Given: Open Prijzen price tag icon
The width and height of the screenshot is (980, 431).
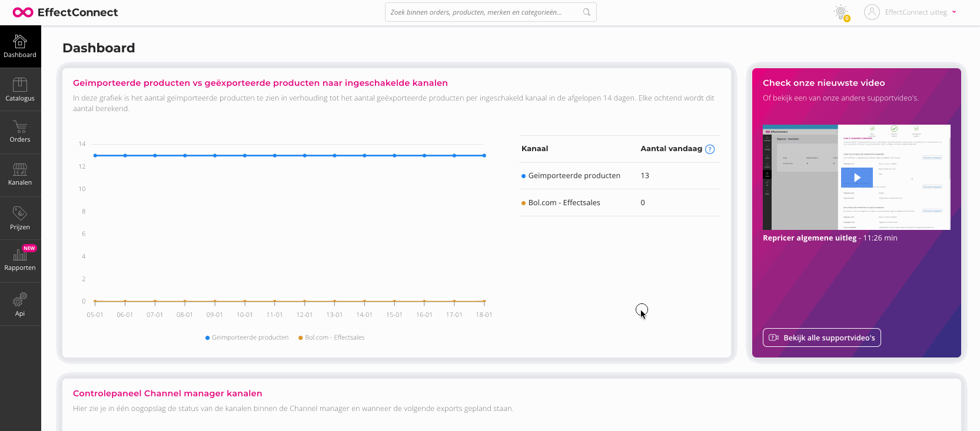Looking at the screenshot, I should pos(20,213).
